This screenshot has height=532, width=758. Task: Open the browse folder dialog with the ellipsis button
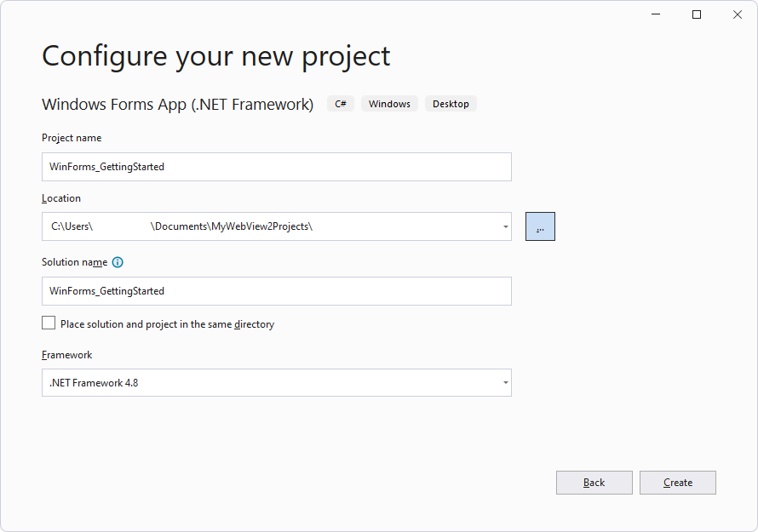pyautogui.click(x=540, y=226)
